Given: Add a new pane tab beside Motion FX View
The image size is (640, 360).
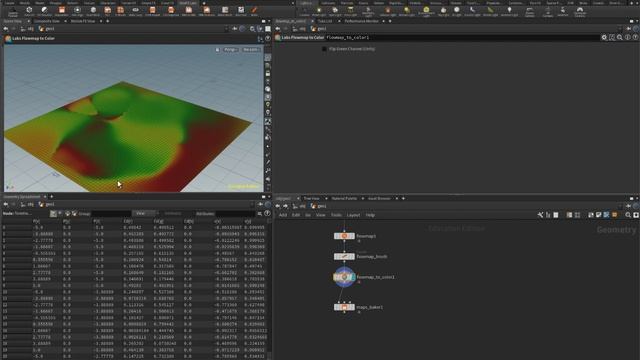Looking at the screenshot, I should (107, 21).
